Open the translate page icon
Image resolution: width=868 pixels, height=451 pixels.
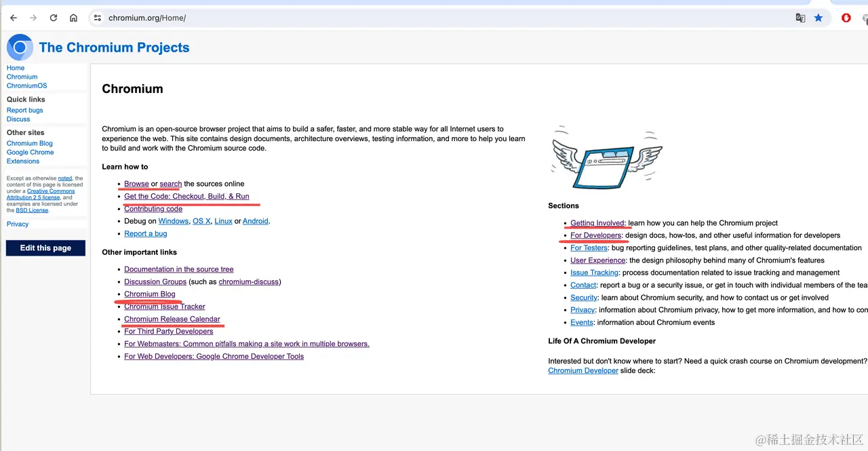[x=800, y=18]
